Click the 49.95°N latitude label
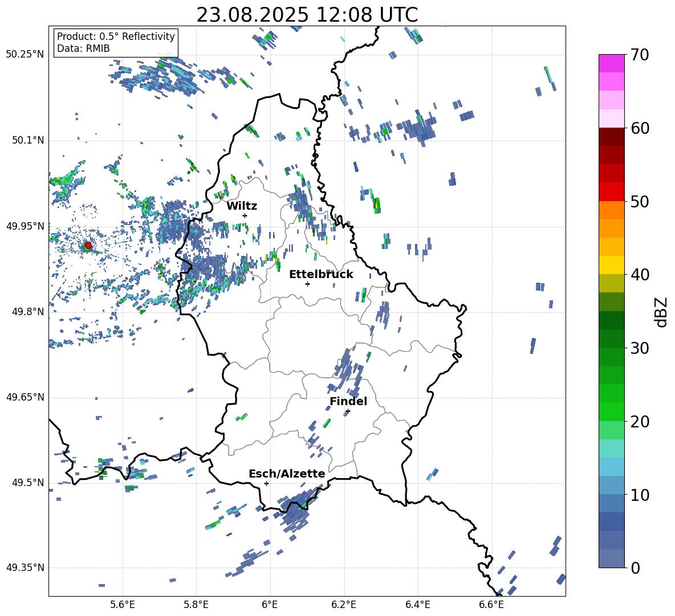 tap(25, 226)
